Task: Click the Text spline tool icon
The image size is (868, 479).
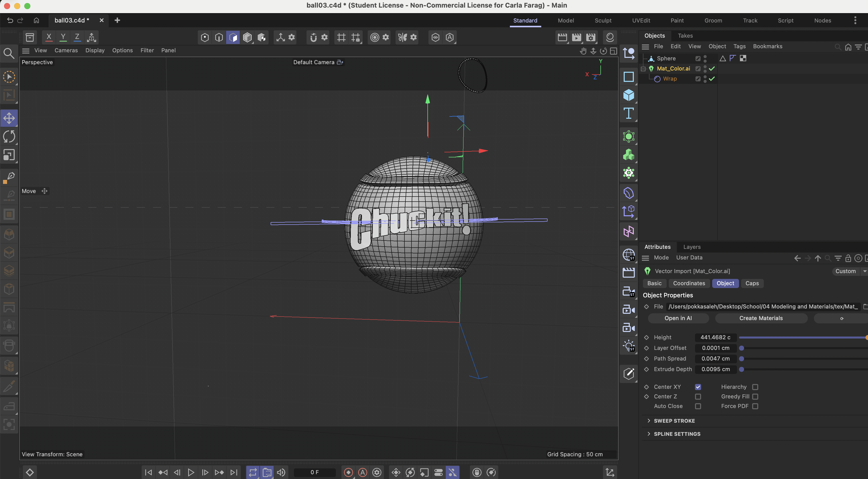Action: pos(628,113)
